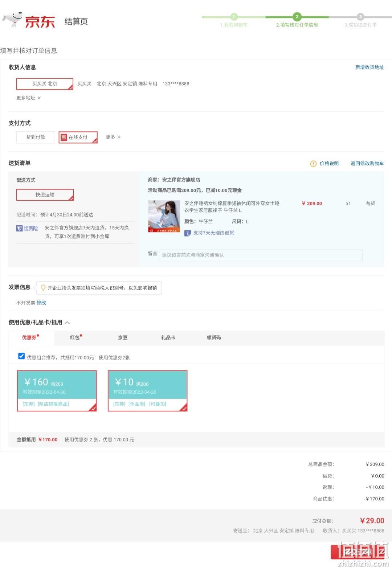Click step 3 circle in progress bar
Screen dimensions: 392x570
[x=360, y=17]
